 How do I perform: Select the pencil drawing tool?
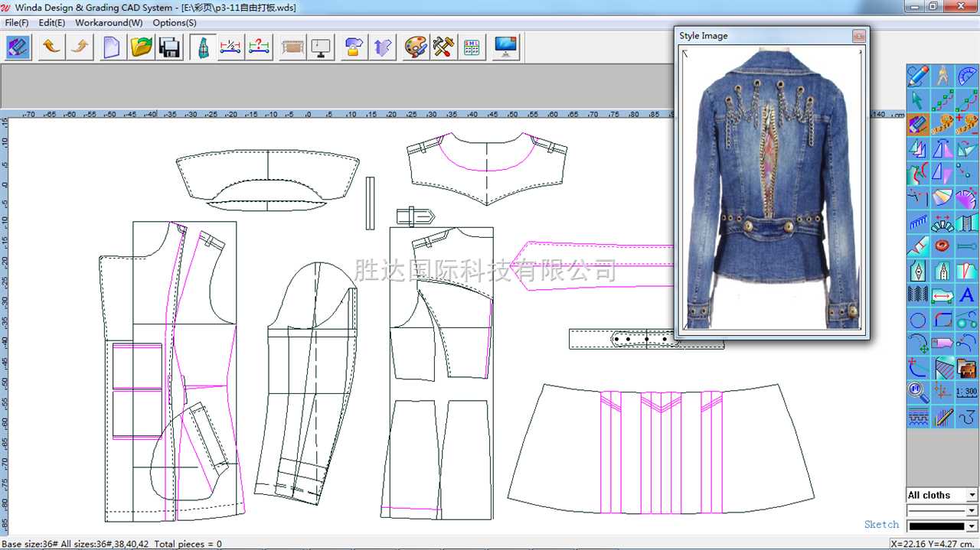point(918,76)
